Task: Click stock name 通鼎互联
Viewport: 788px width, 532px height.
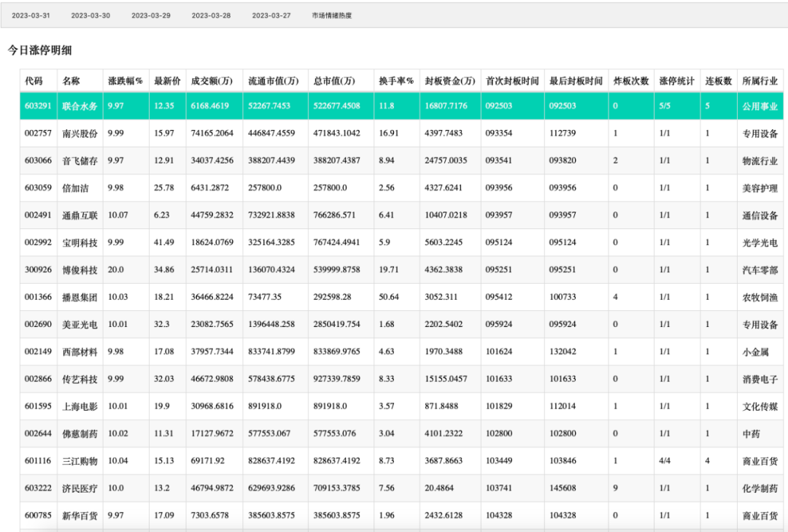Action: tap(80, 215)
